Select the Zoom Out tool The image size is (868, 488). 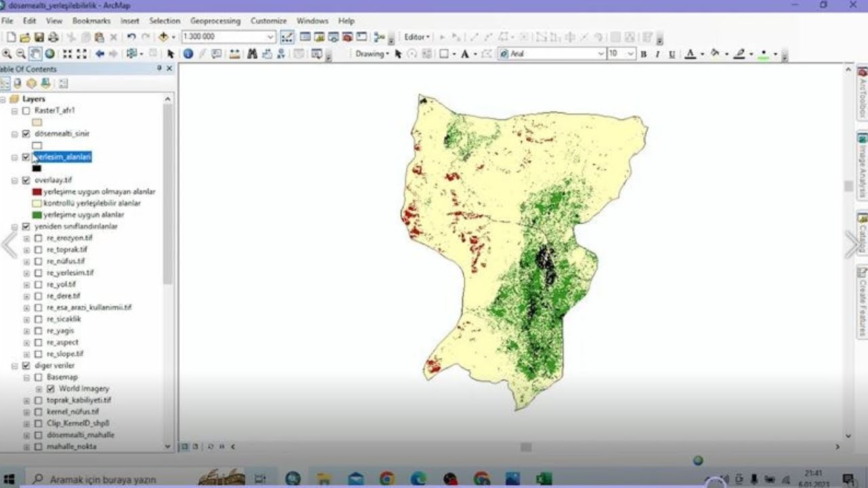21,54
